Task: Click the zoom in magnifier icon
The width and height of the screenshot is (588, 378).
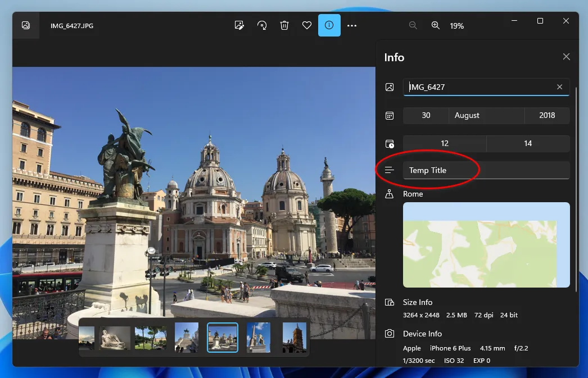Action: (435, 25)
